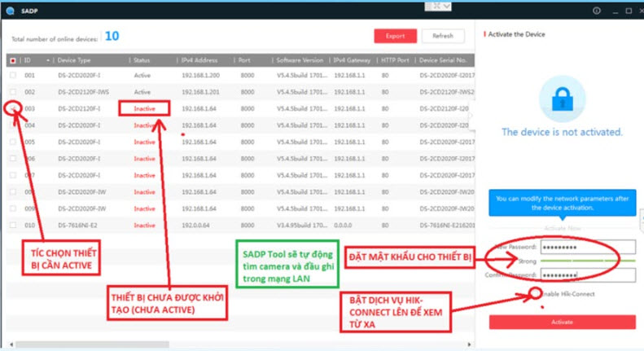
Task: Sort by Device Type column header
Action: click(x=90, y=60)
